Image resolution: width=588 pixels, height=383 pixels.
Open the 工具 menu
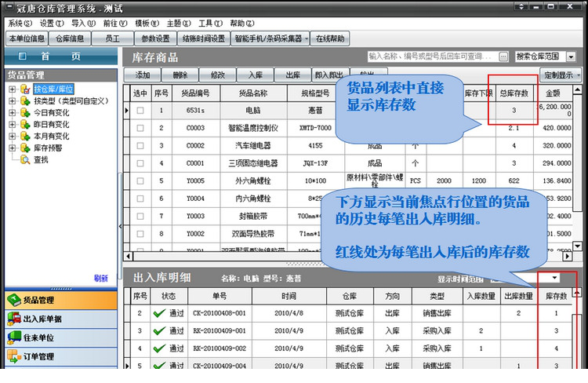point(210,24)
